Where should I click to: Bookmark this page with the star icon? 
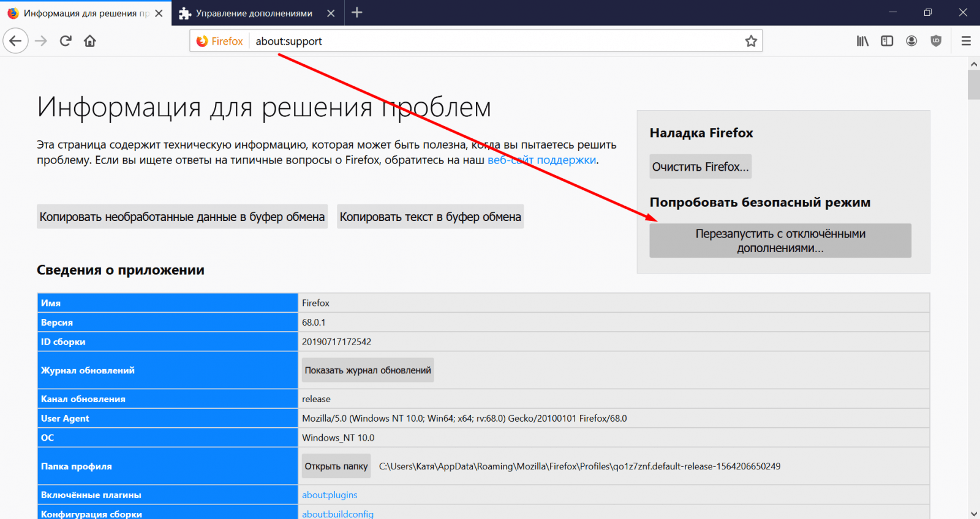(751, 41)
